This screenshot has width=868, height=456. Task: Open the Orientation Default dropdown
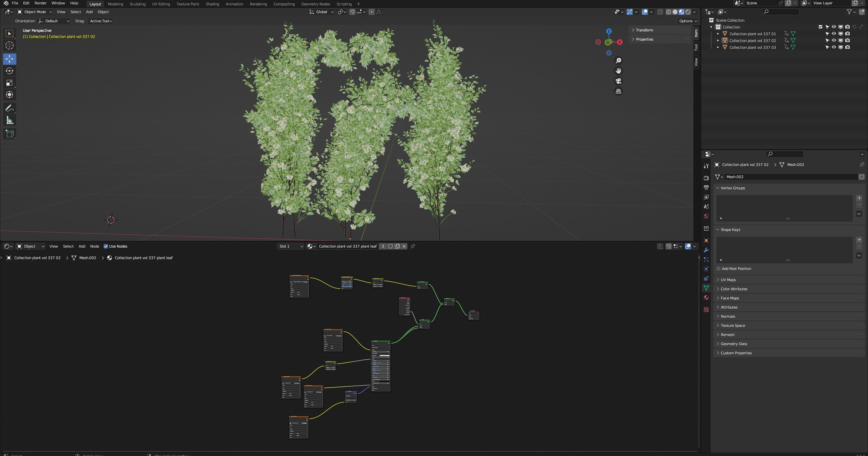(x=54, y=21)
